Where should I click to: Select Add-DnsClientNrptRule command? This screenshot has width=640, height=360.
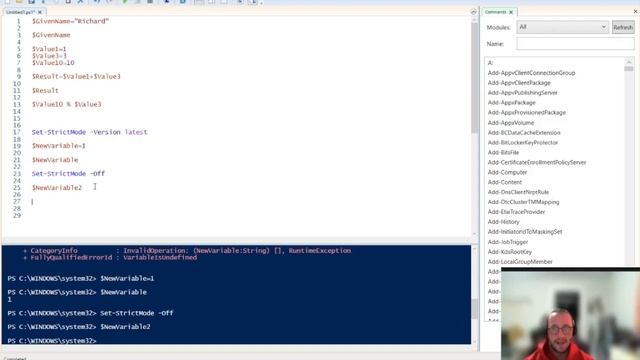pyautogui.click(x=518, y=192)
